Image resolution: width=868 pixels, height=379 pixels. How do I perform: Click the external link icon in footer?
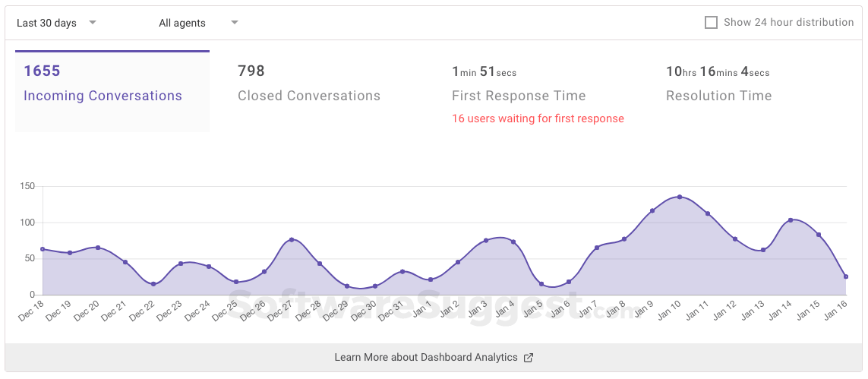pos(529,357)
